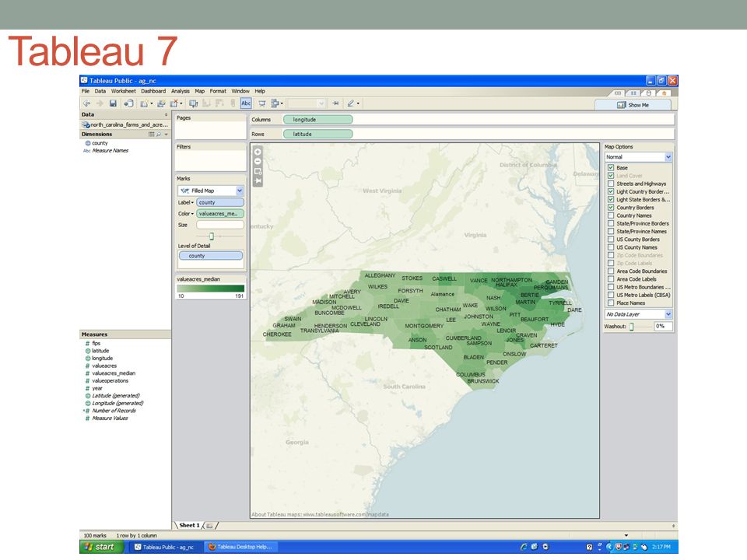Image resolution: width=747 pixels, height=560 pixels.
Task: Open the Label shelf dropdown arrow
Action: point(192,203)
